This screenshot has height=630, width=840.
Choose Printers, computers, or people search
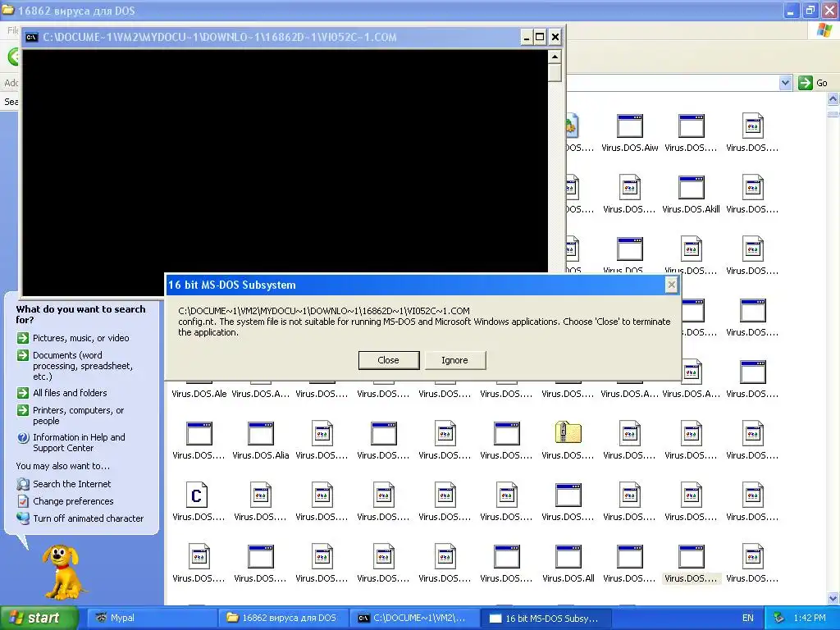(78, 415)
